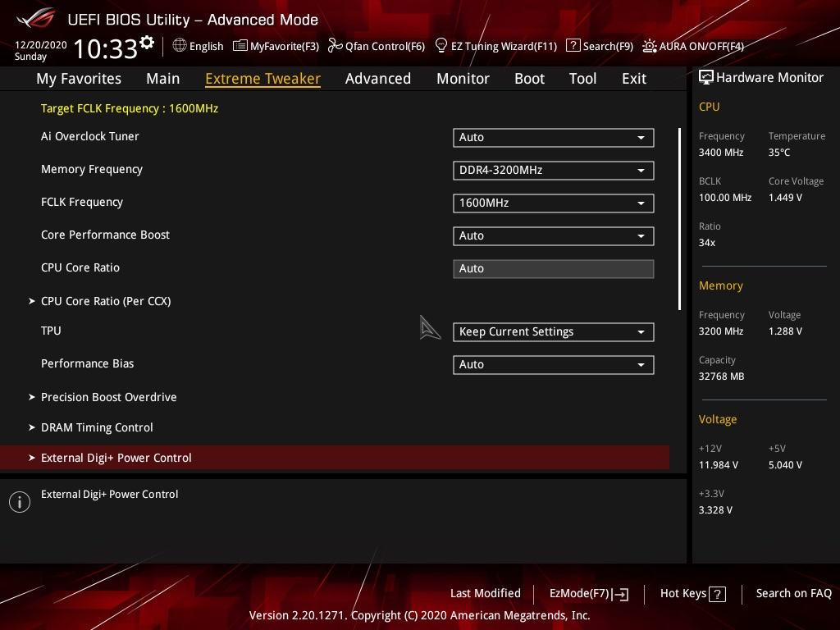Select the Extreme Tweaker tab
Image resolution: width=840 pixels, height=630 pixels.
coord(263,79)
